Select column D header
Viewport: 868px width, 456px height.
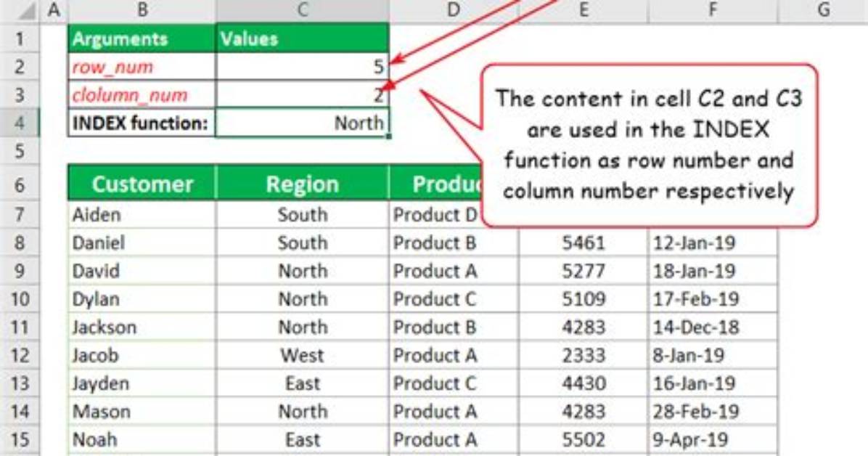pos(454,10)
